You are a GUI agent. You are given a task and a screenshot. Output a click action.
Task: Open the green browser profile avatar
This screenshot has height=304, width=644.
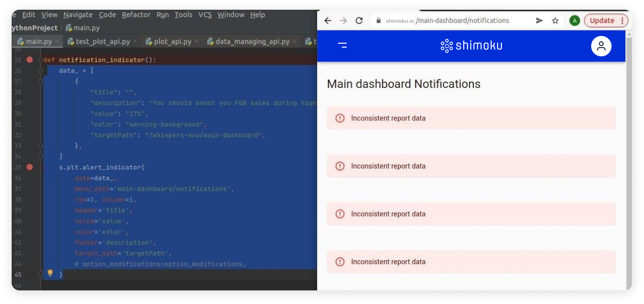575,20
